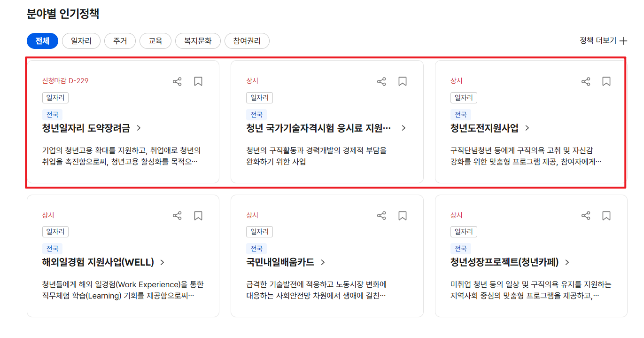Viewport: 644px width, 338px height.
Task: Click the share icon on 해외일경험 지원사업 card
Action: 177,215
